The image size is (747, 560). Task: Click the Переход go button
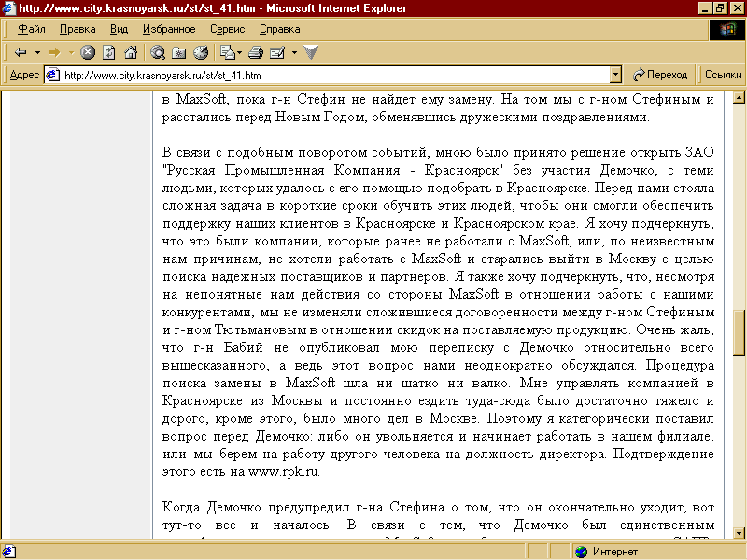tap(660, 75)
